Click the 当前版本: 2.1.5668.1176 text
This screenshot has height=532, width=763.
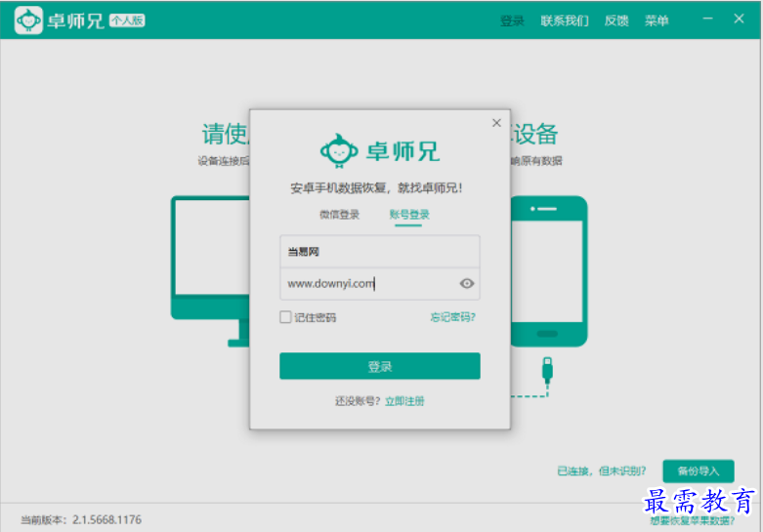tap(81, 520)
